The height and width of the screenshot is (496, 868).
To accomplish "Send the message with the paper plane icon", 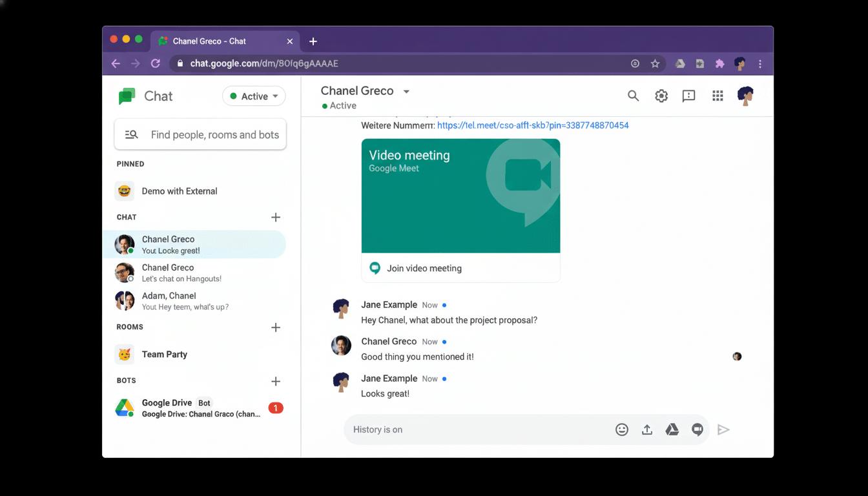I will click(723, 429).
